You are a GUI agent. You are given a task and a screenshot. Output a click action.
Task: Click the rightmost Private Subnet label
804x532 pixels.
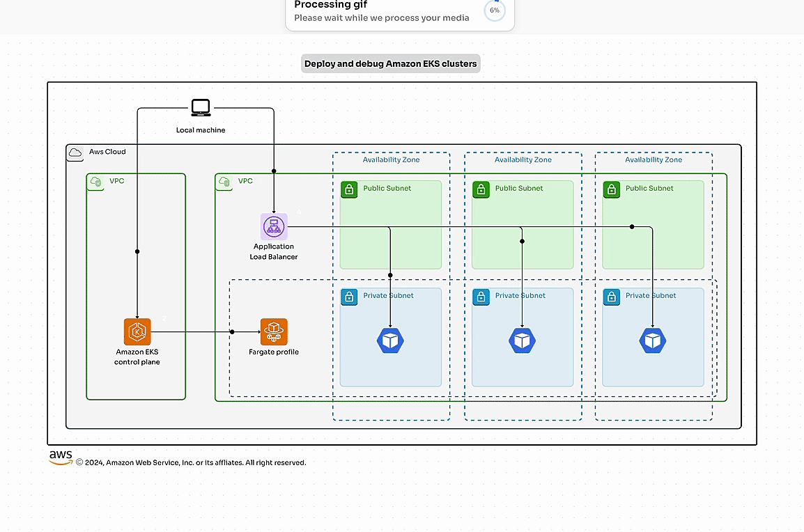tap(651, 296)
